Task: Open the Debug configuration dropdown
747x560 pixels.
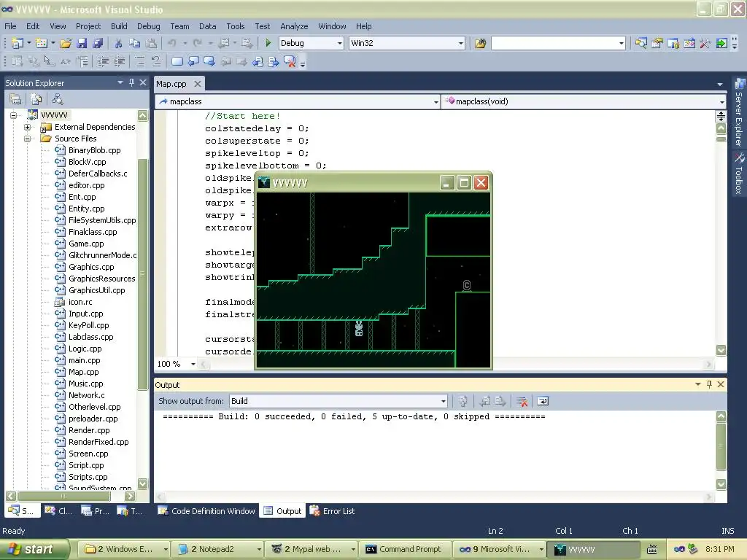Action: (x=340, y=43)
